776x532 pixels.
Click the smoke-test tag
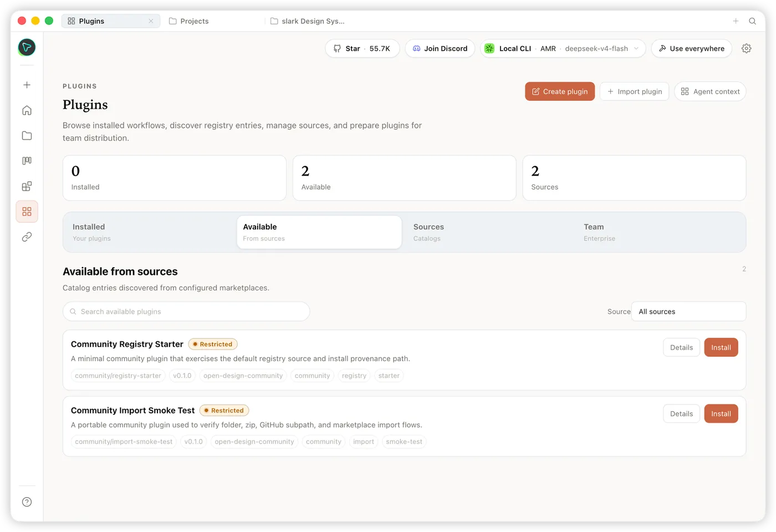coord(404,442)
